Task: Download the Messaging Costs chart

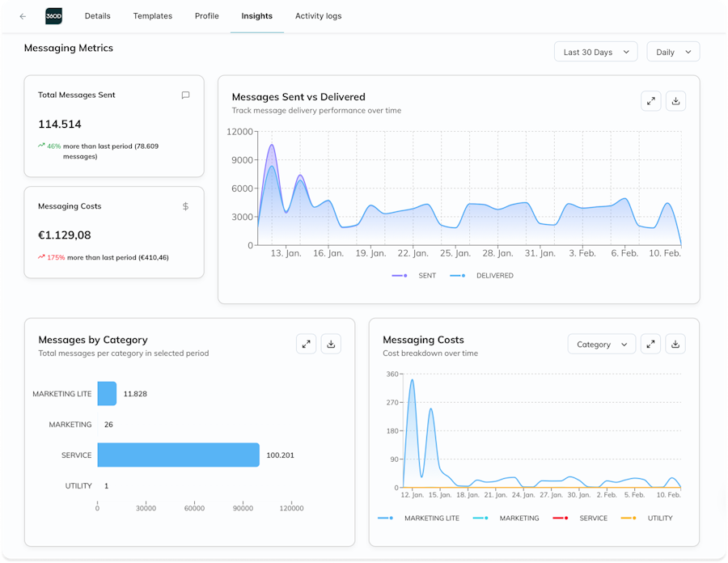Action: click(675, 344)
